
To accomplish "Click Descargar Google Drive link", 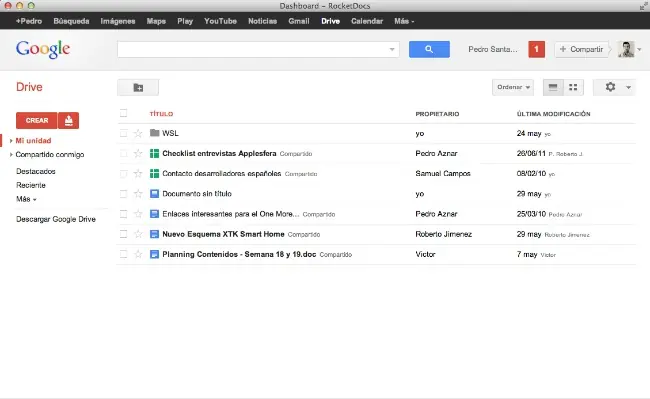I will (56, 219).
